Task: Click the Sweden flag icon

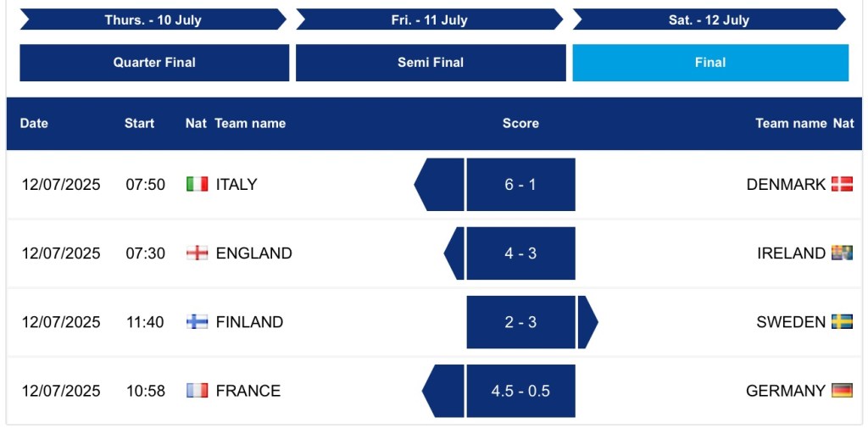Action: (842, 322)
